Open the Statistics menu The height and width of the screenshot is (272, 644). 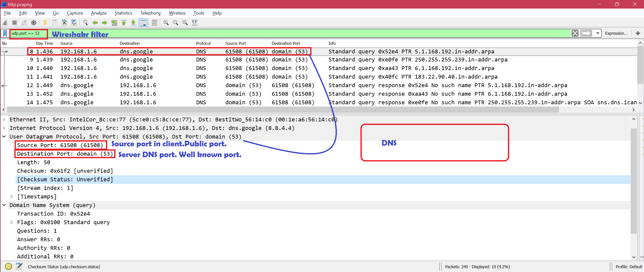pyautogui.click(x=123, y=13)
